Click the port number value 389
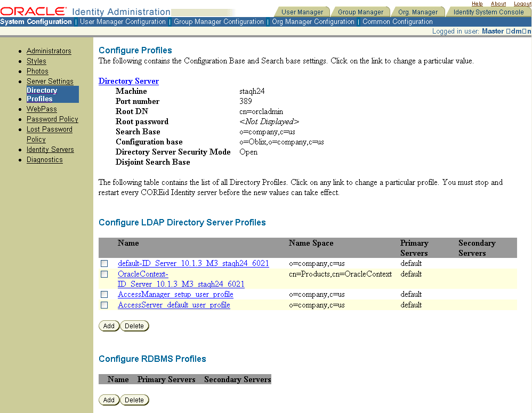The image size is (532, 413). 246,101
